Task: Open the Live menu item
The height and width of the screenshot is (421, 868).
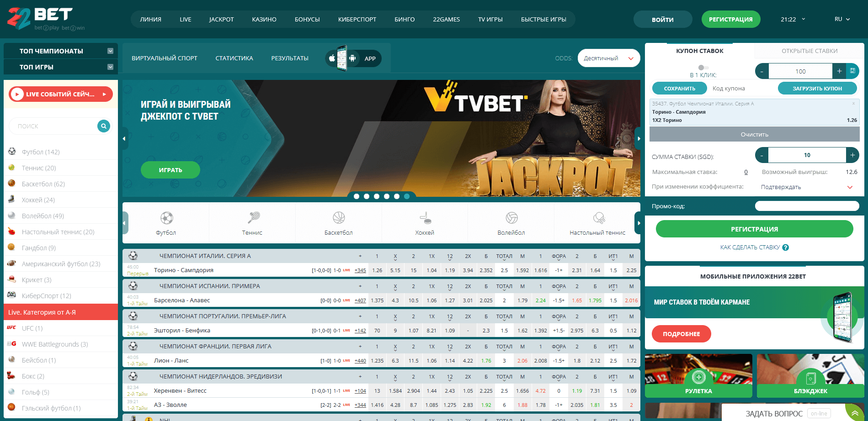Action: pyautogui.click(x=186, y=19)
